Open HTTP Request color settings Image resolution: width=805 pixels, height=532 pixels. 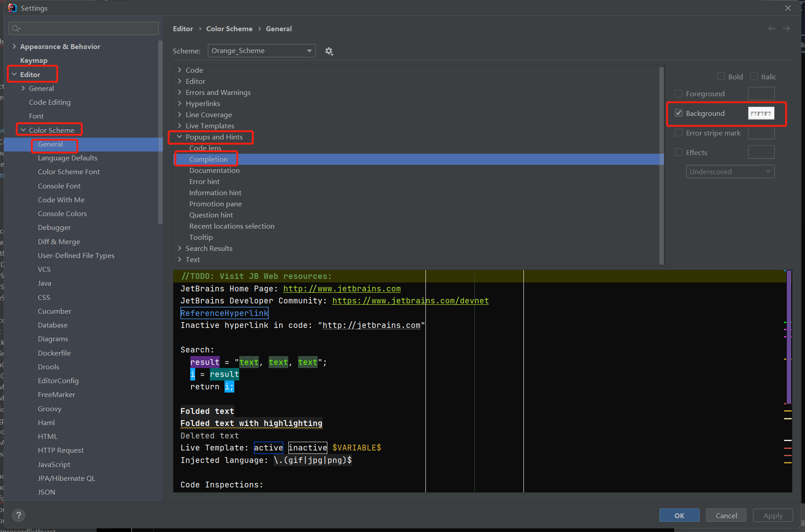click(x=61, y=450)
